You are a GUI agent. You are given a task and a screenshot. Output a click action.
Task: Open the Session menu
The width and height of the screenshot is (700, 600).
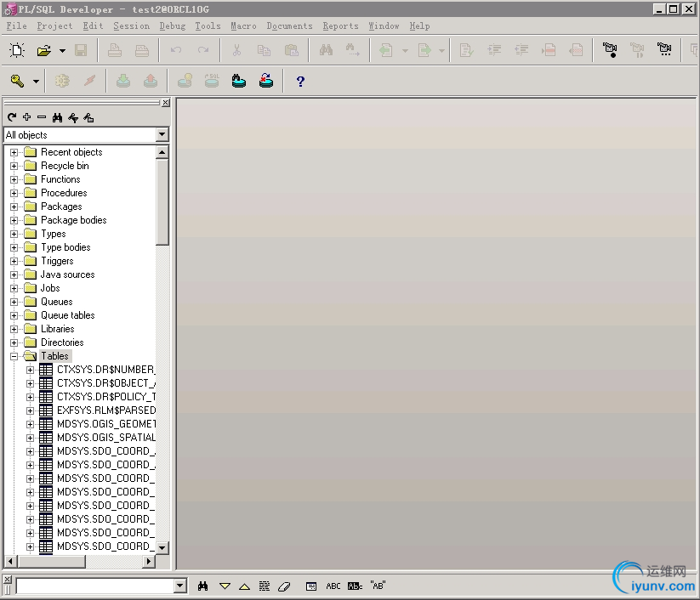pos(131,25)
